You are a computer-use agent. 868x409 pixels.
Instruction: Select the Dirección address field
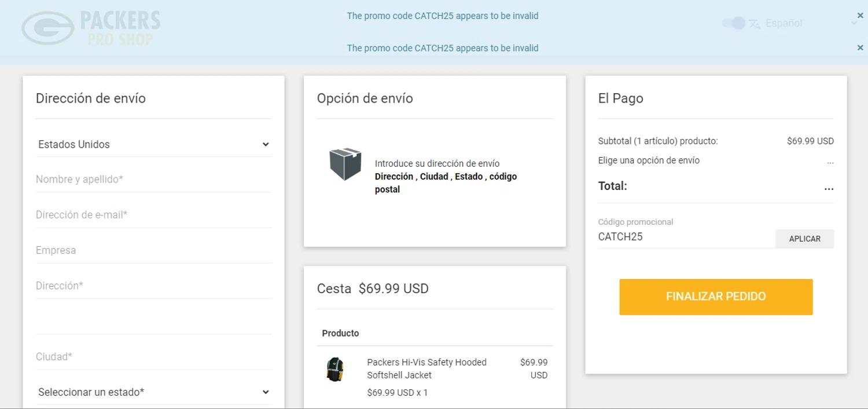tap(153, 286)
